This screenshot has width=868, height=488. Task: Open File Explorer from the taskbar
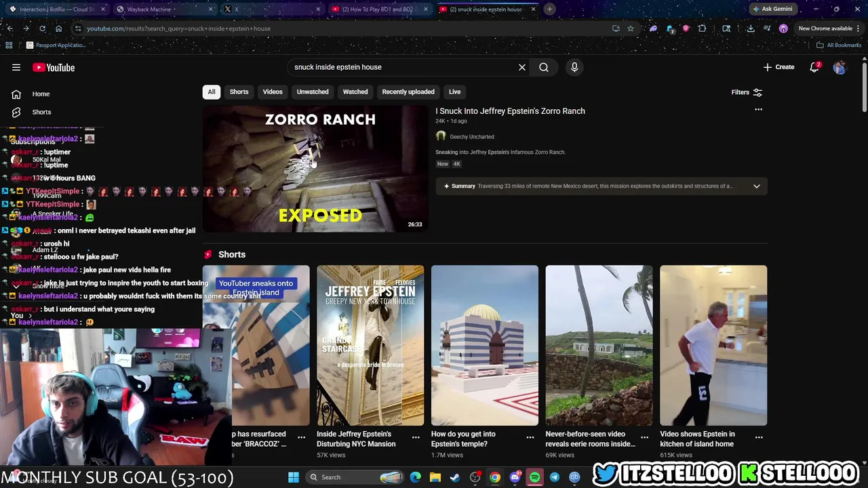point(435,477)
